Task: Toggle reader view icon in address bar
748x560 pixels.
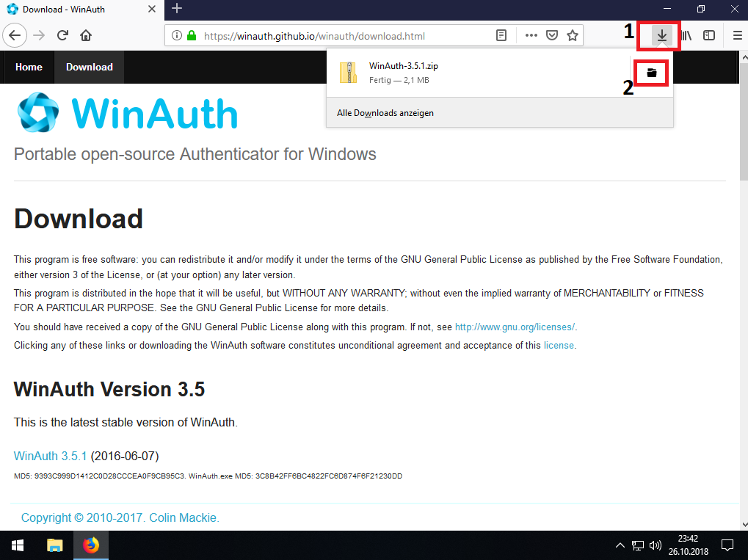Action: coord(501,35)
